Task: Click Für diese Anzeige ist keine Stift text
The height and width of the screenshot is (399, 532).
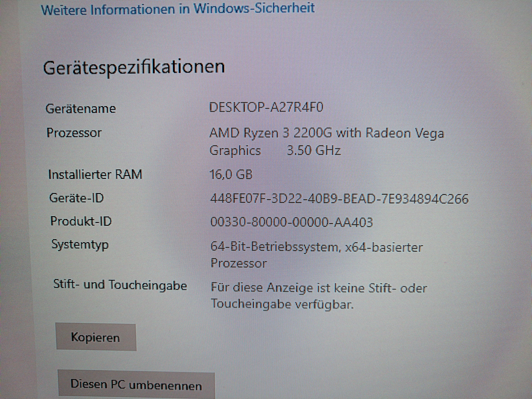Action: (319, 288)
